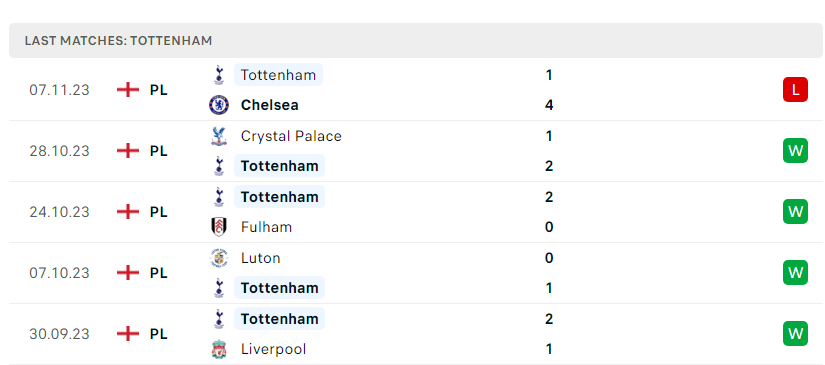Image resolution: width=825 pixels, height=365 pixels.
Task: Click the W badge for Crystal Palace match
Action: click(795, 151)
